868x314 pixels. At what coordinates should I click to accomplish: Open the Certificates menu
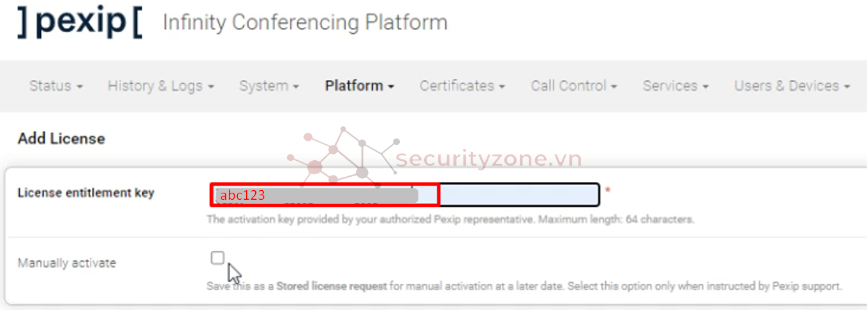coord(462,86)
